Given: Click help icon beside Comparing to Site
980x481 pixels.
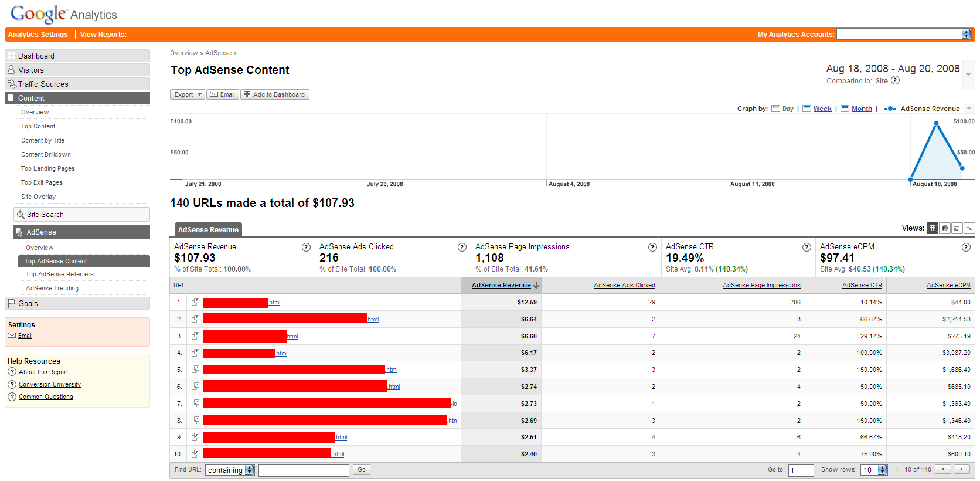Looking at the screenshot, I should pos(895,81).
